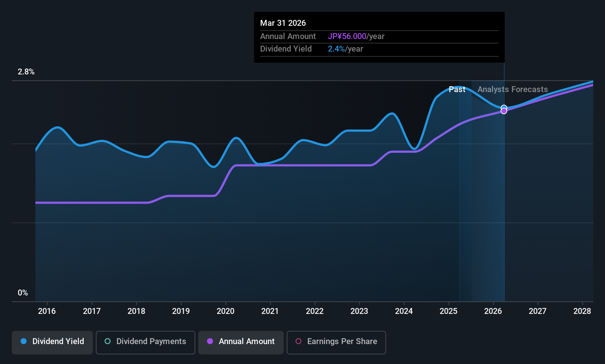Click the 2025 x-axis label

point(448,311)
